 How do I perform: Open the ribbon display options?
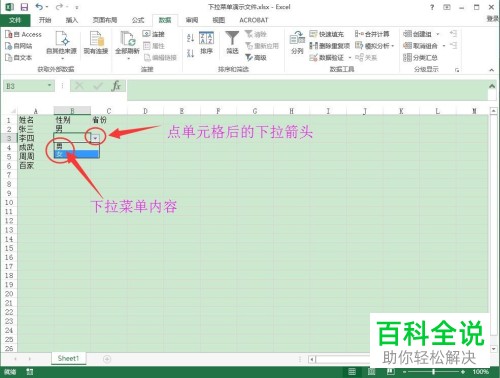pyautogui.click(x=447, y=7)
